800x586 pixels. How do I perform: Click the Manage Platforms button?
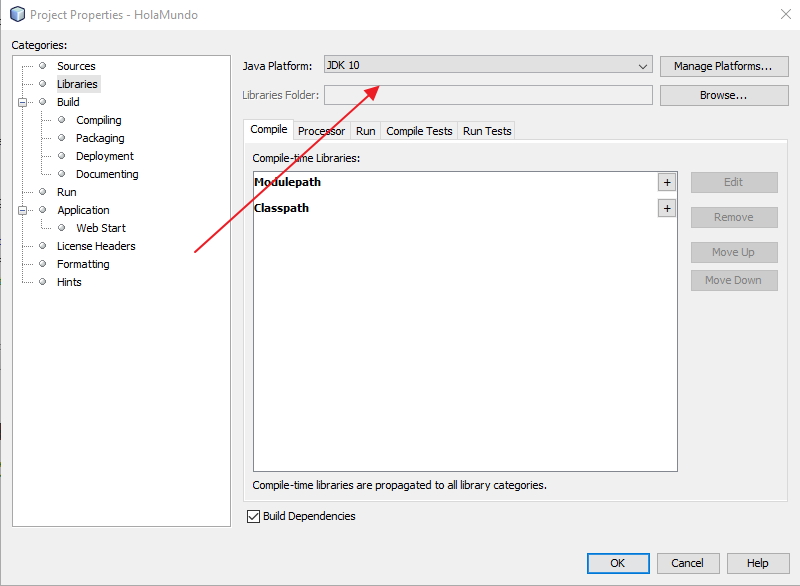(724, 66)
